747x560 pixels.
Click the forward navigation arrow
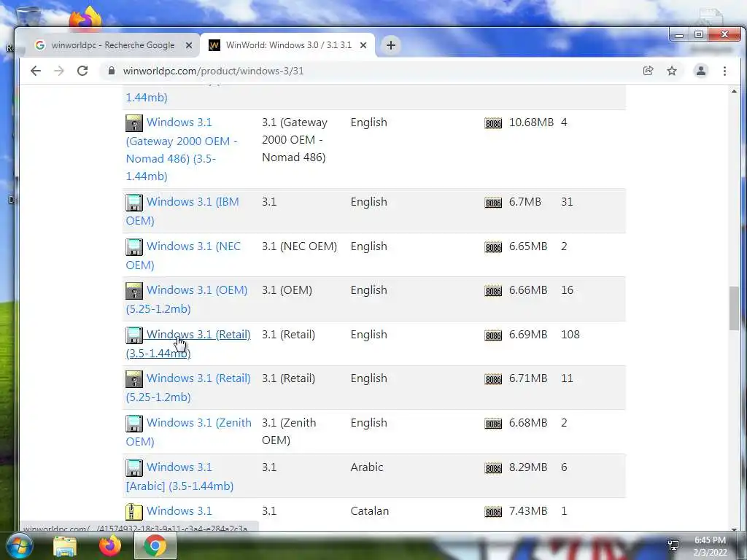(59, 71)
